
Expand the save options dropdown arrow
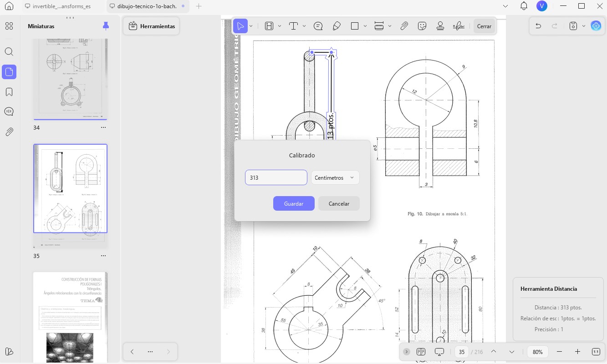point(584,26)
